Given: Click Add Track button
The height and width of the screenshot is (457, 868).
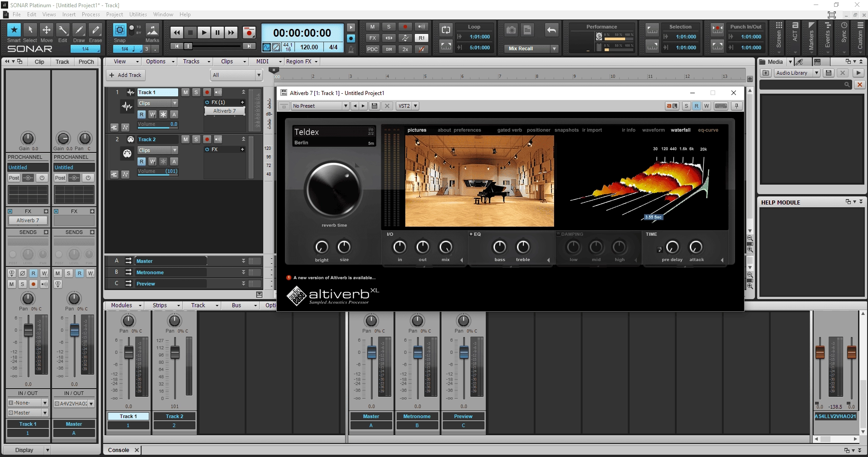Looking at the screenshot, I should pyautogui.click(x=125, y=75).
